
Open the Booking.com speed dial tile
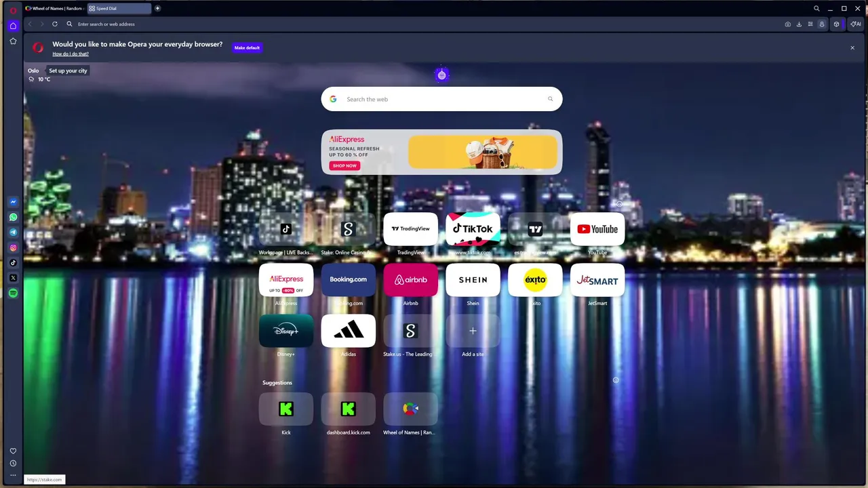click(x=348, y=280)
